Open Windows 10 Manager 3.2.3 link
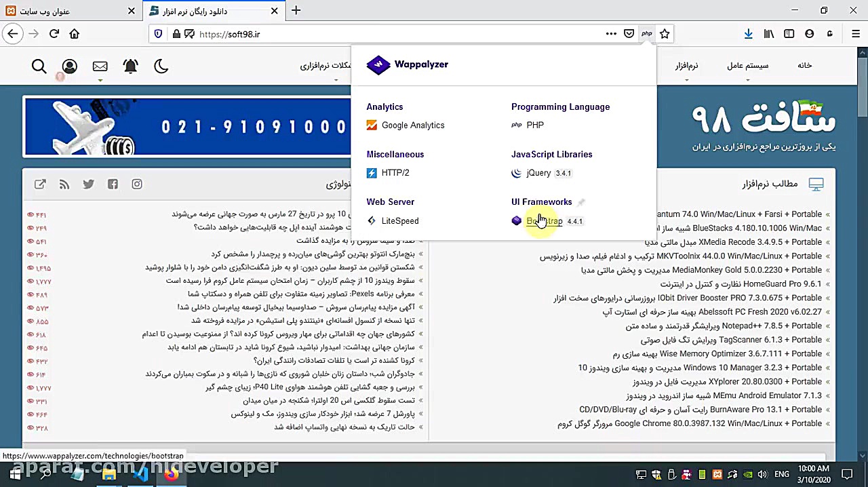This screenshot has width=868, height=487. 700,368
